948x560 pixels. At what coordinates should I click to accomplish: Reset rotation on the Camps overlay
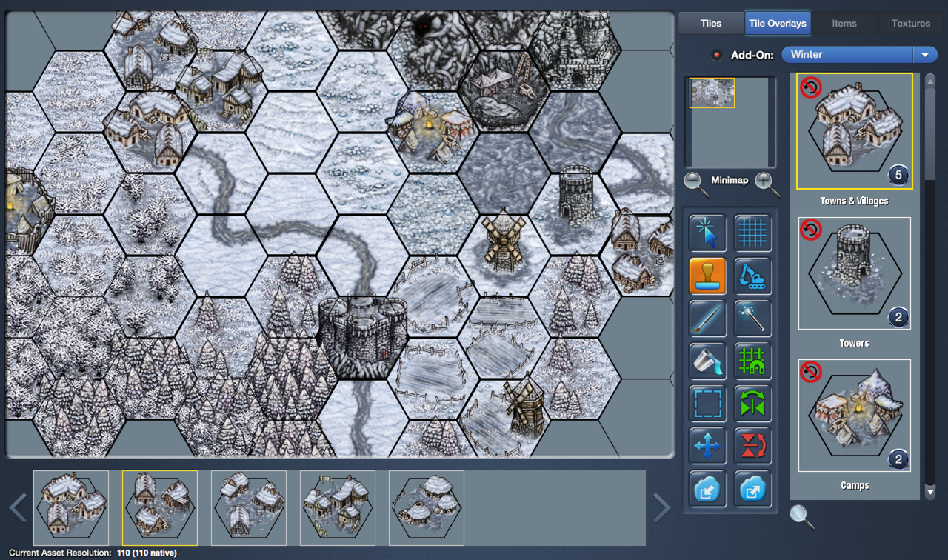tap(811, 373)
